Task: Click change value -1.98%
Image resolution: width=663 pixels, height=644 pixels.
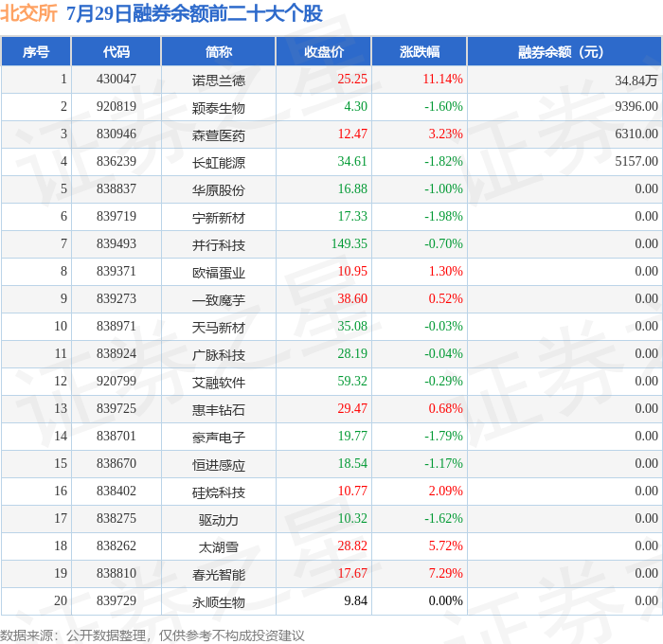Action: click(x=443, y=217)
